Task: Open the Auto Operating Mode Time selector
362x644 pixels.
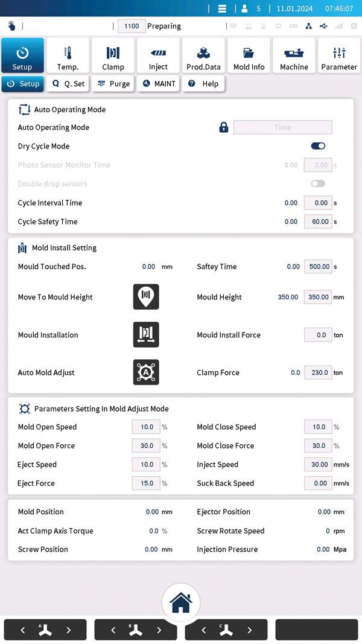Action: 282,127
